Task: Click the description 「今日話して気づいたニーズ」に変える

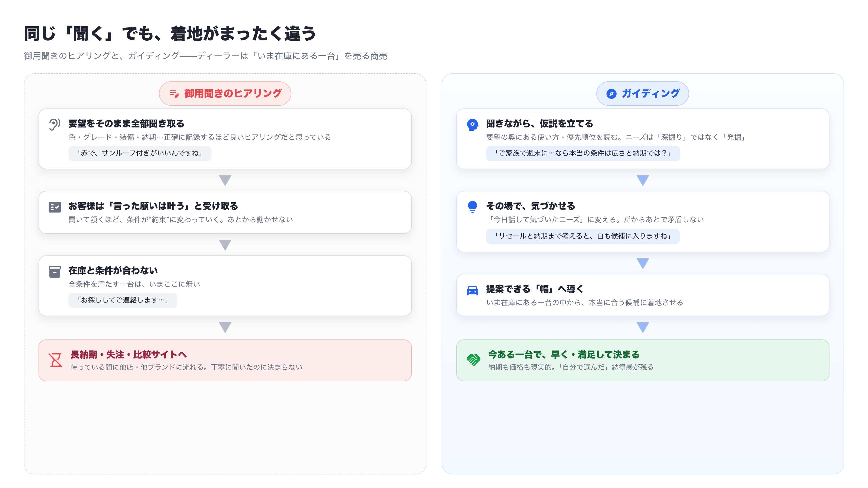Action: tap(595, 220)
